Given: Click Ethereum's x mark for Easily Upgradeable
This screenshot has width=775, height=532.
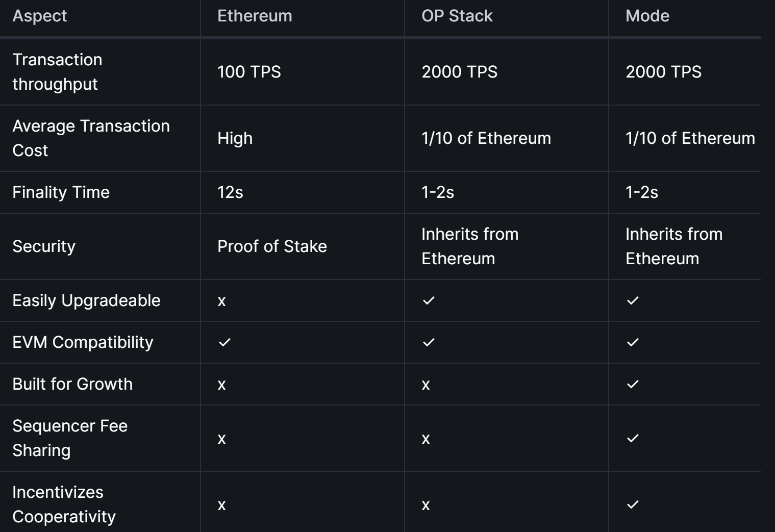Looking at the screenshot, I should [221, 301].
